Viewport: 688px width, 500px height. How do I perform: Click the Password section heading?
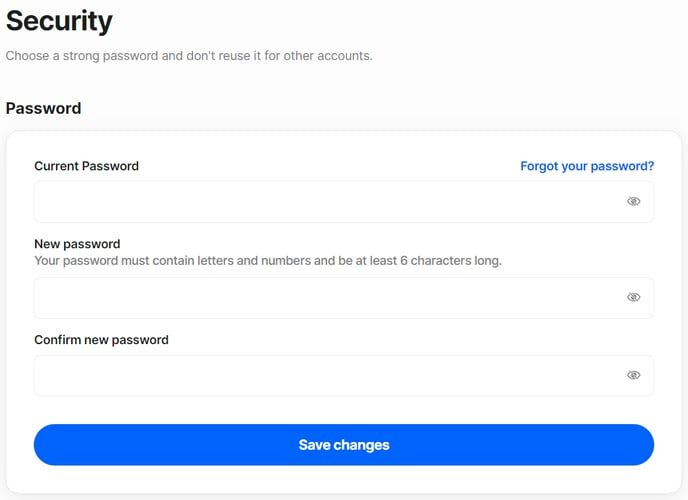[43, 108]
